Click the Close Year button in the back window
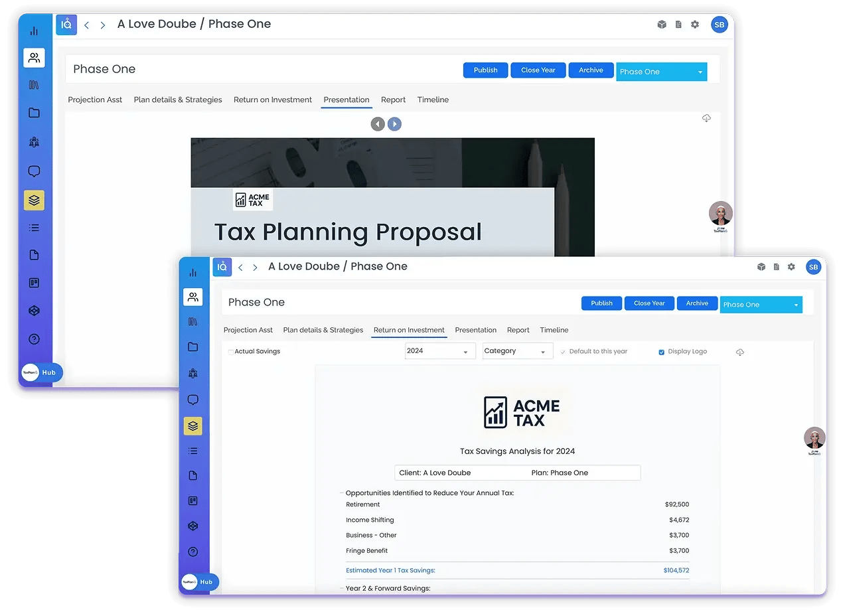843x616 pixels. tap(538, 70)
